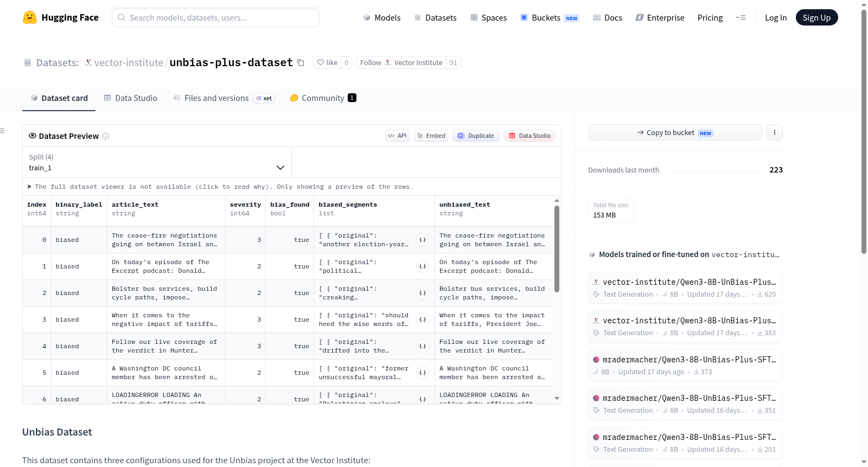The image size is (868, 467).
Task: Focus the search models input field
Action: click(216, 17)
